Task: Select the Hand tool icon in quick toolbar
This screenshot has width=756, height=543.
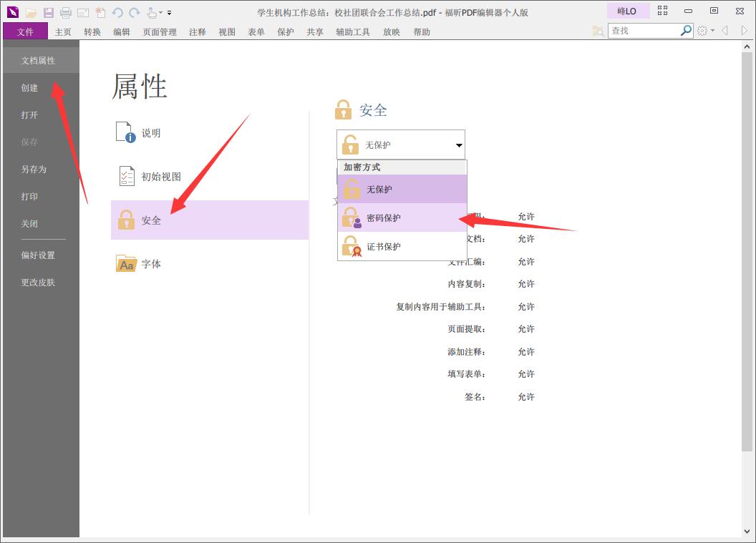Action: pyautogui.click(x=151, y=12)
